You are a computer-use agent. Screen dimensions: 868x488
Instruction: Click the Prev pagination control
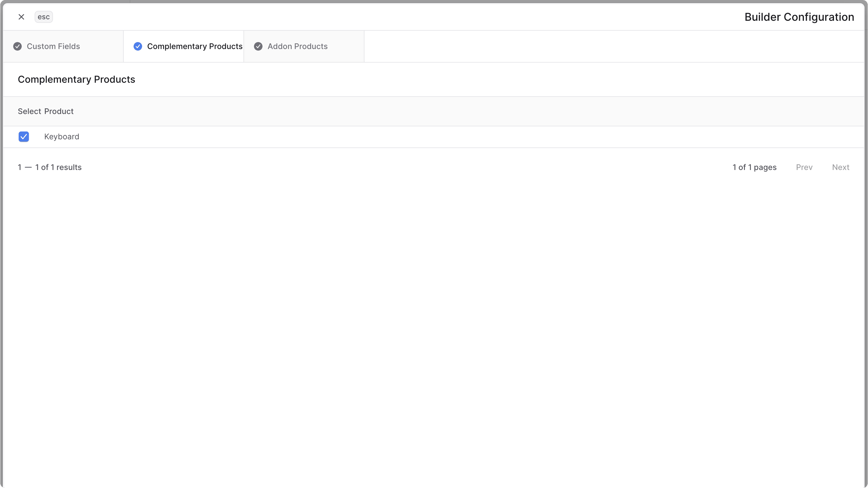pyautogui.click(x=804, y=167)
